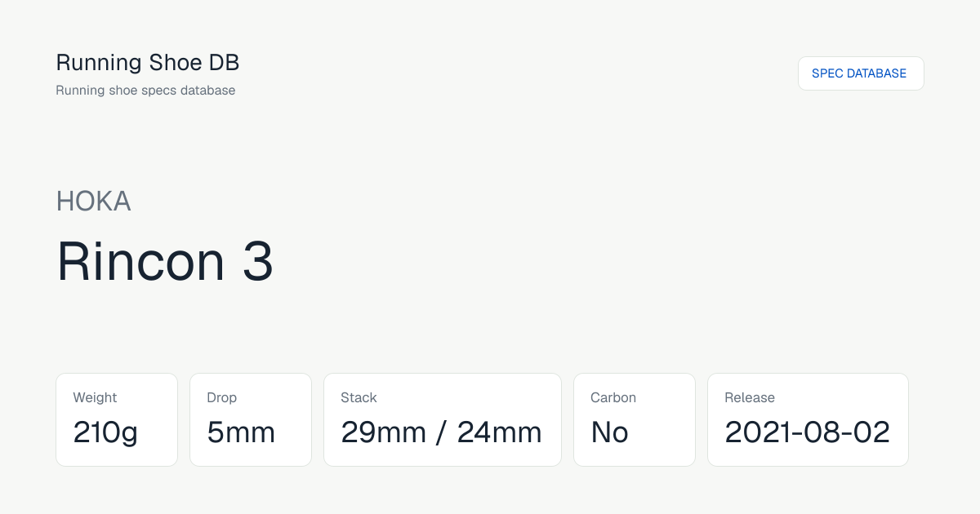Select the Carbon spec card
Image resolution: width=980 pixels, height=514 pixels.
click(x=635, y=419)
